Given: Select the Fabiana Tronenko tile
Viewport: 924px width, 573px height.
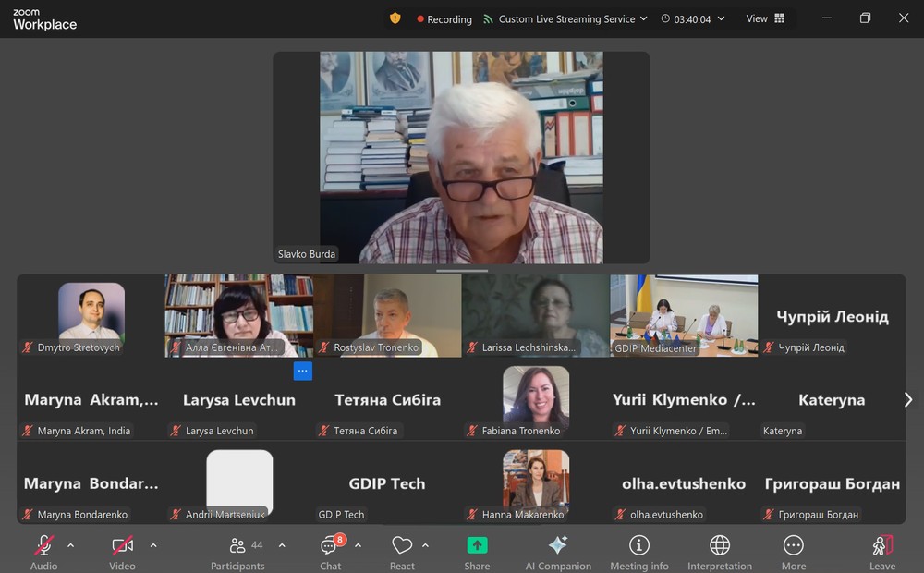Looking at the screenshot, I should pyautogui.click(x=536, y=399).
